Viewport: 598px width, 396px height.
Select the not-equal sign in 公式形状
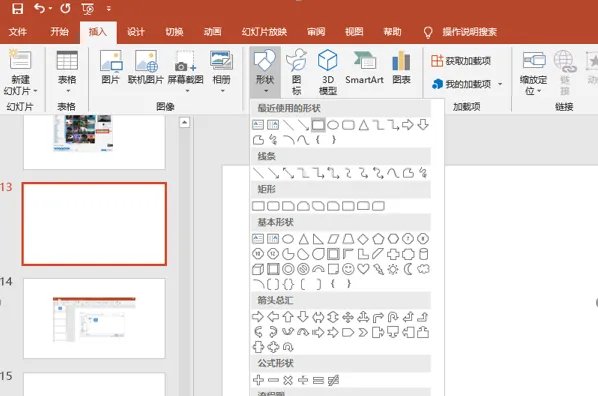coord(333,380)
